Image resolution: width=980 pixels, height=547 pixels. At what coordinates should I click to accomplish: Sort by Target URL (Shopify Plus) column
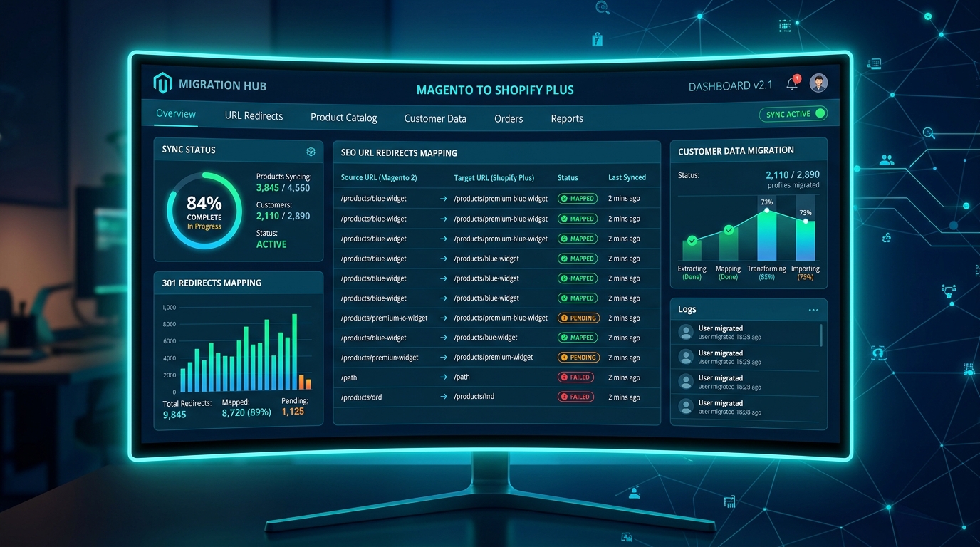coord(494,177)
